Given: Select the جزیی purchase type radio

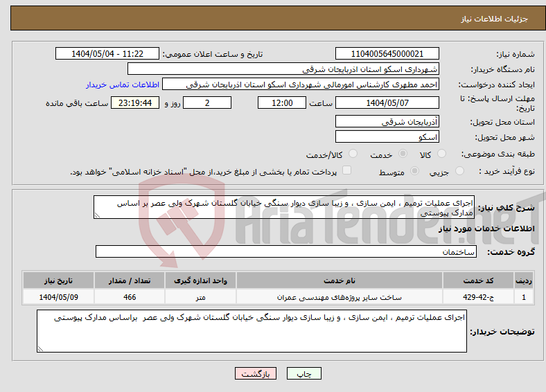Looking at the screenshot, I should (x=459, y=170).
